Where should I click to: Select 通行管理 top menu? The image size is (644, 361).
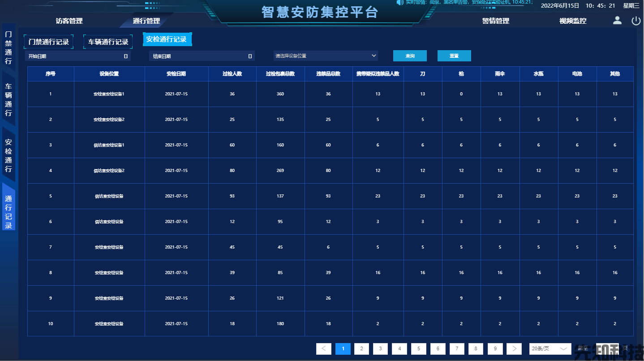tap(146, 21)
